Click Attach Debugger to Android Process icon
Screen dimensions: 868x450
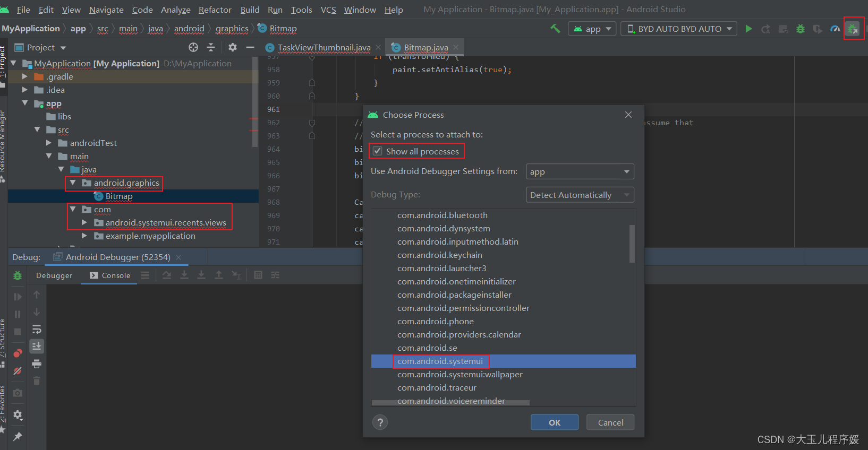click(x=853, y=29)
